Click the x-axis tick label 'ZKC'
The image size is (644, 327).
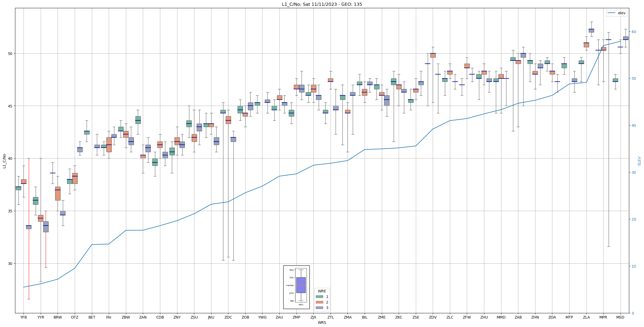pos(399,317)
